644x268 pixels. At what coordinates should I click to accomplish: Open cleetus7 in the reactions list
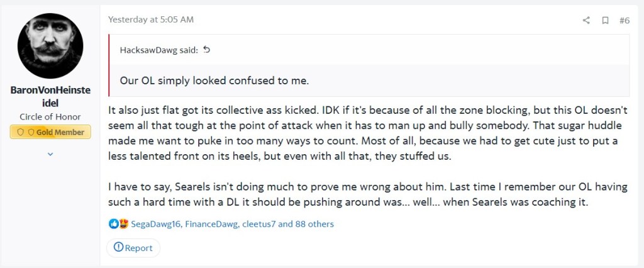259,224
